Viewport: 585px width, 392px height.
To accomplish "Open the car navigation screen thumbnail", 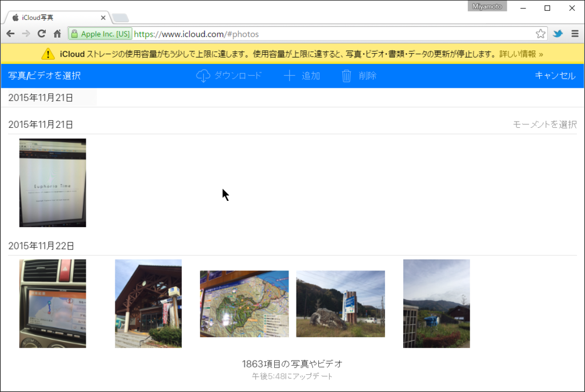I will tap(53, 304).
